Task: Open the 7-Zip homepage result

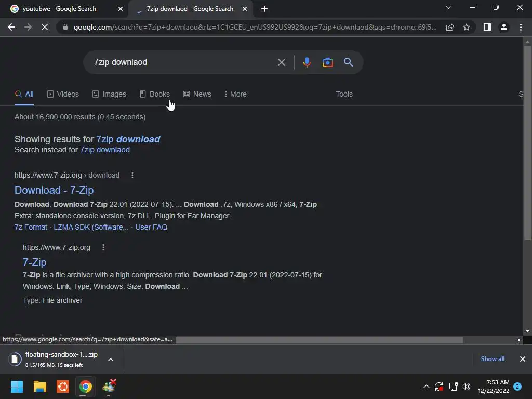Action: [35, 262]
